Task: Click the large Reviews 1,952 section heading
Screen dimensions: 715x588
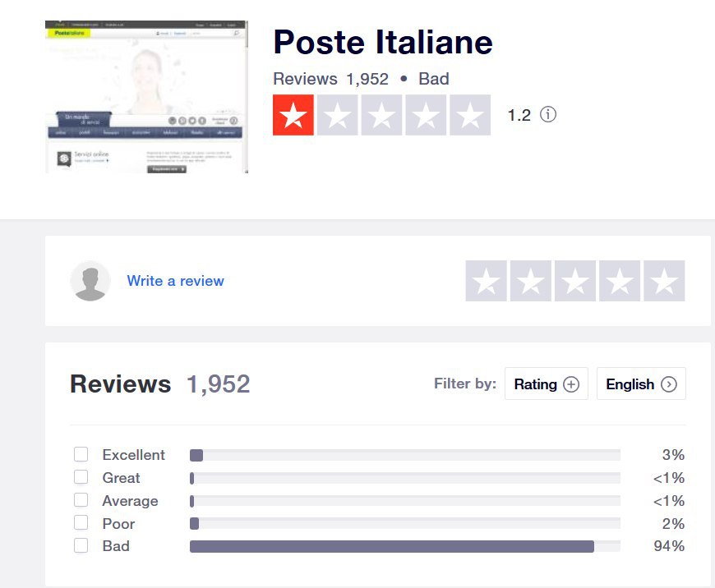Action: point(160,384)
